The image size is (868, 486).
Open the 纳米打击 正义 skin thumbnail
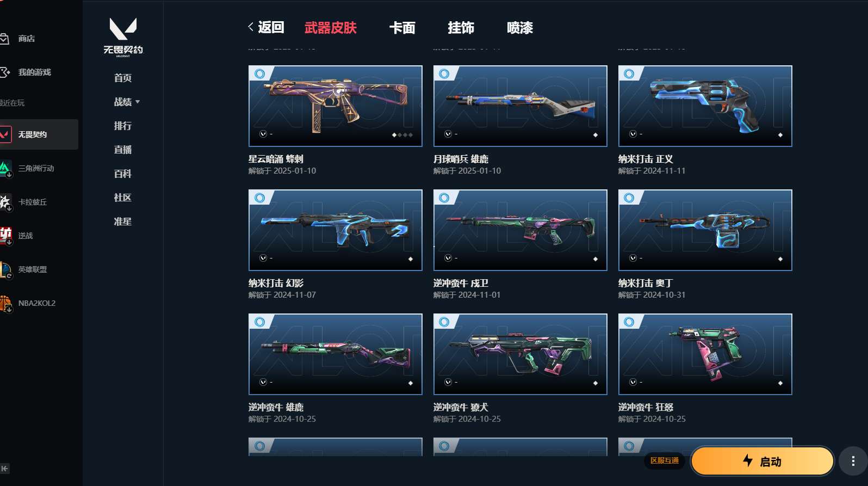coord(705,106)
